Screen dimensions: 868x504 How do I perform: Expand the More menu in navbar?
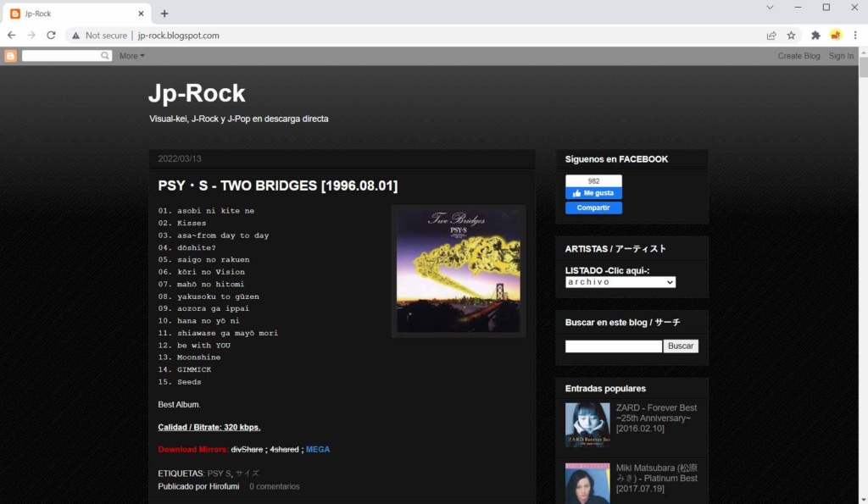[x=131, y=56]
